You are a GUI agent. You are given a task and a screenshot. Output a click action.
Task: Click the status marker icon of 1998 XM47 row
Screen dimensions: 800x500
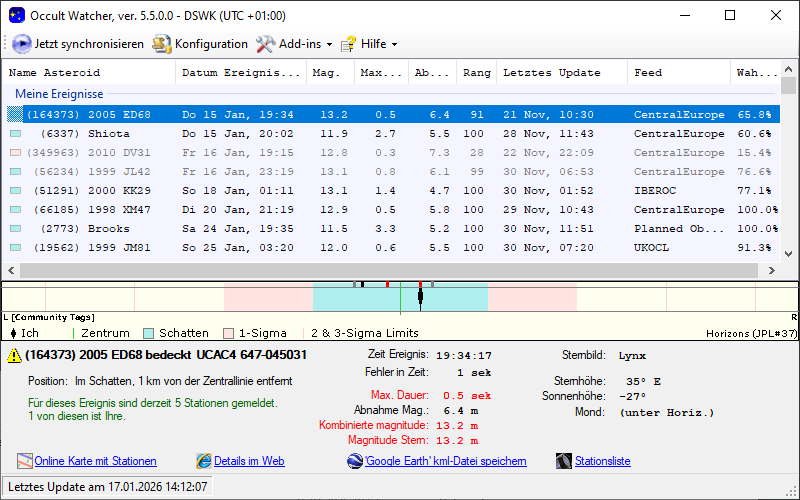tap(15, 209)
